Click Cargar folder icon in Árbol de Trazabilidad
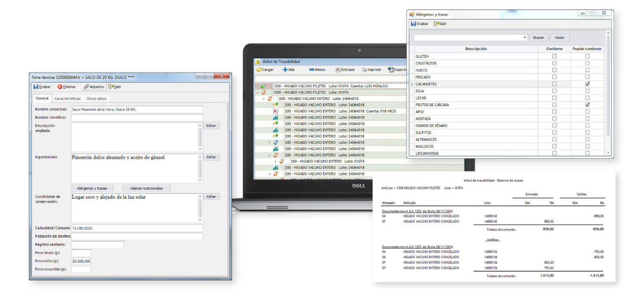Image resolution: width=644 pixels, height=297 pixels. coord(259,70)
